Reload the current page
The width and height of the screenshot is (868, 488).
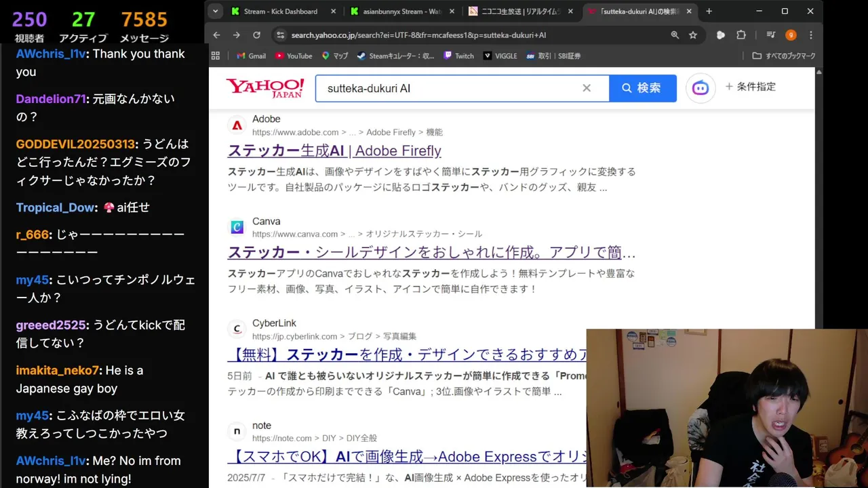(x=256, y=35)
